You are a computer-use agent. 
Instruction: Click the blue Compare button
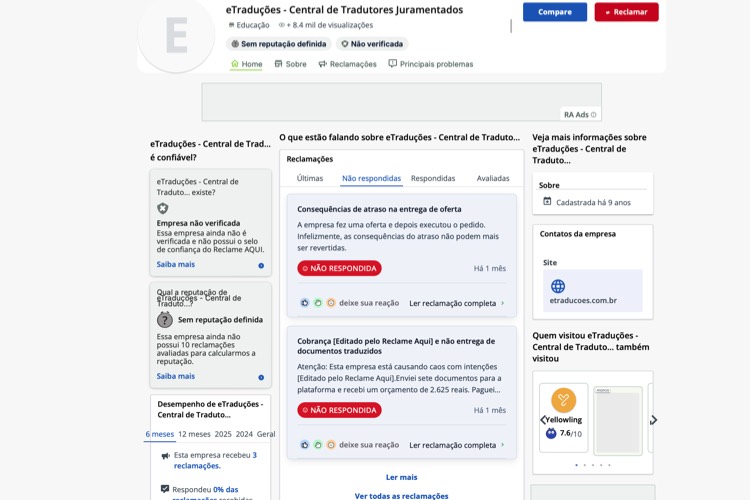[x=554, y=12]
